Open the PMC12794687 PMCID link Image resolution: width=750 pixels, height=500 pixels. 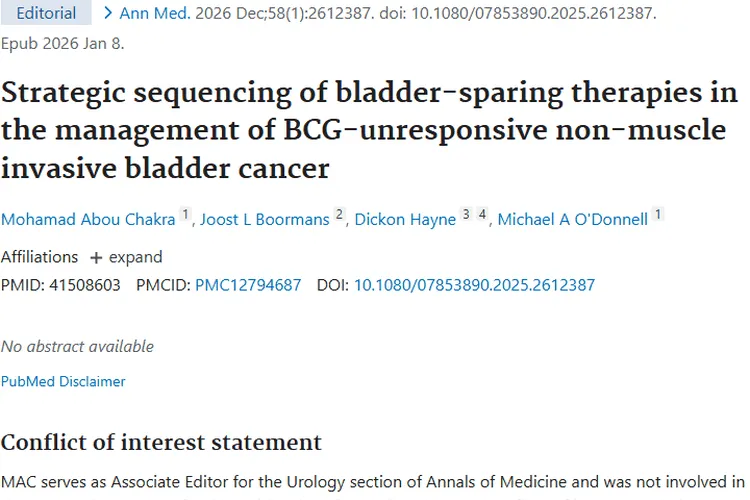[x=248, y=285]
